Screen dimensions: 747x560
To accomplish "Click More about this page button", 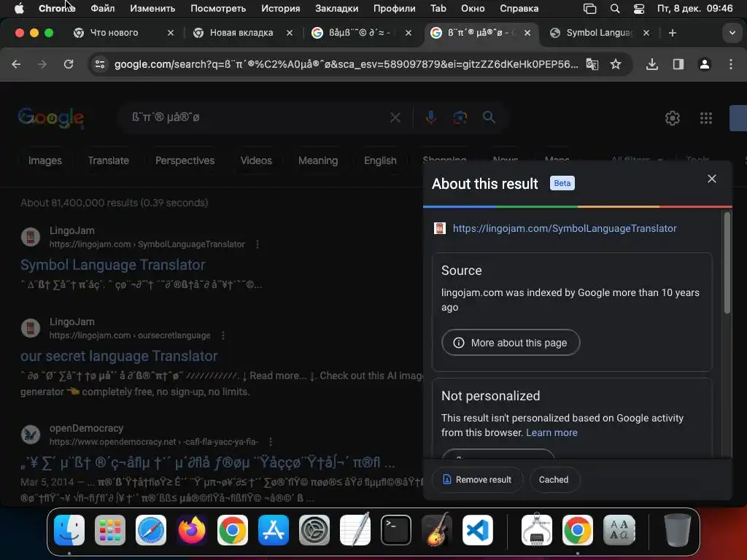I will click(511, 343).
